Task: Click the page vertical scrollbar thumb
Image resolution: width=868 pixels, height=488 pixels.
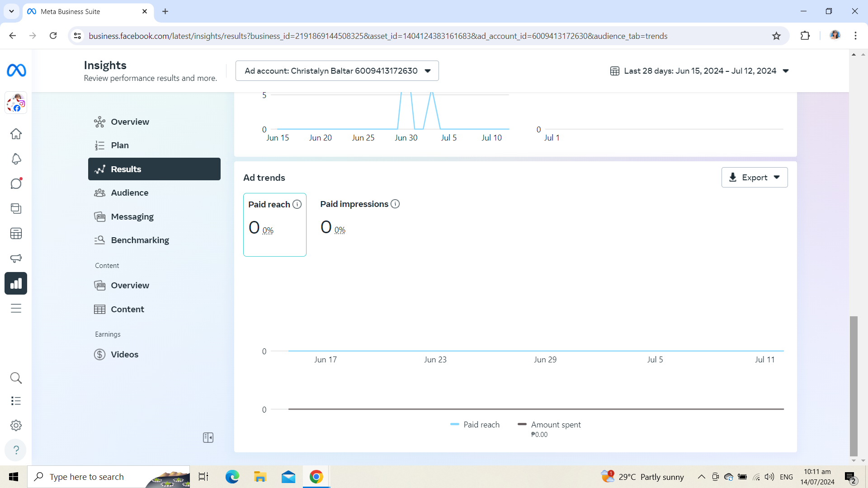Action: [x=854, y=386]
